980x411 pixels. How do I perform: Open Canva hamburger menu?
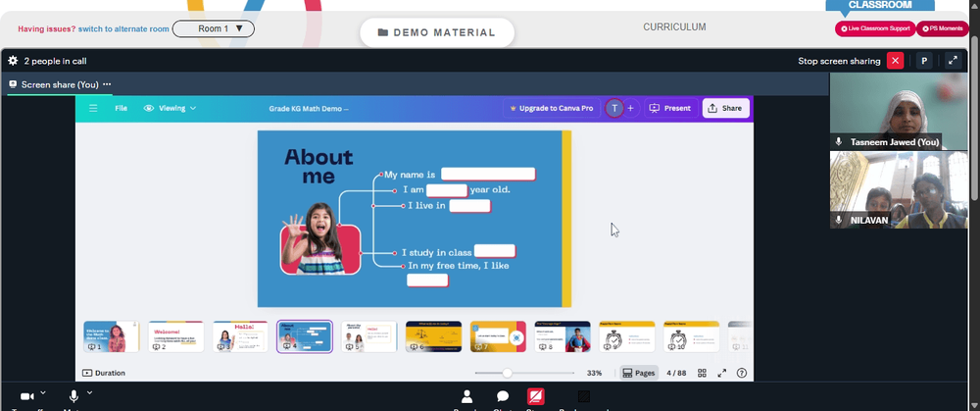click(93, 108)
